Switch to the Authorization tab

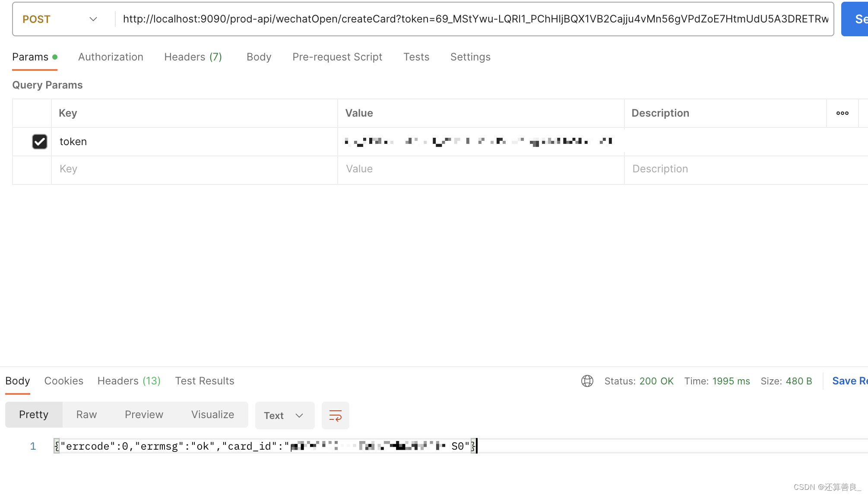[110, 57]
